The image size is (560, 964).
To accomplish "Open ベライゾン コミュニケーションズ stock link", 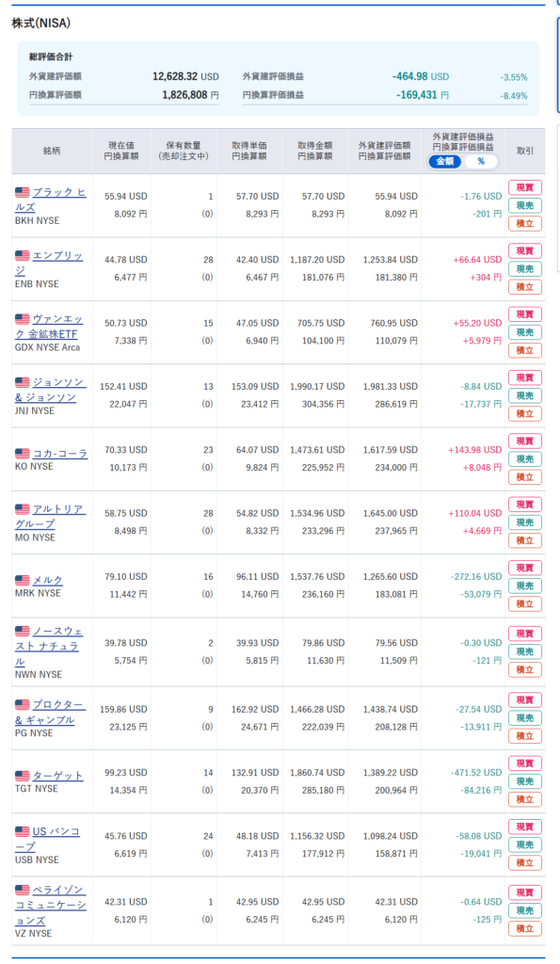I will (51, 905).
